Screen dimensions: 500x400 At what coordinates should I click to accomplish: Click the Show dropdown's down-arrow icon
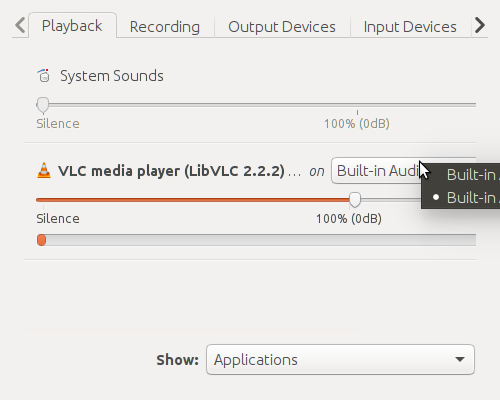pos(460,359)
